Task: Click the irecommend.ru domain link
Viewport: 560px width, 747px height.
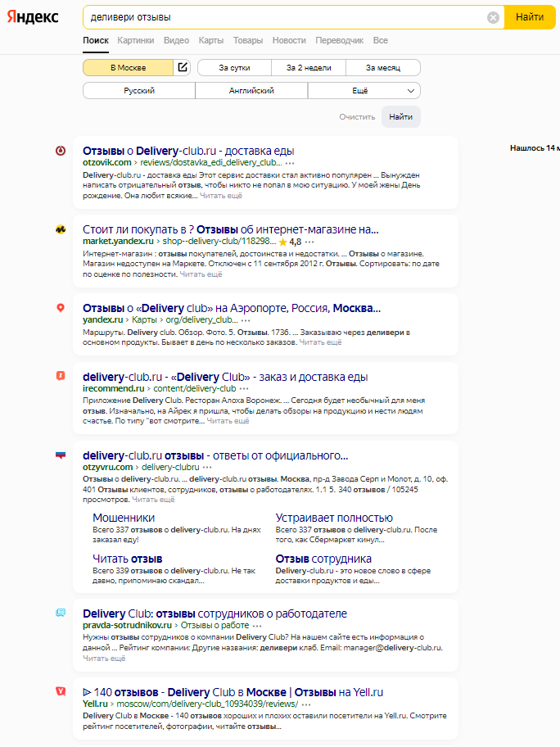Action: 113,388
